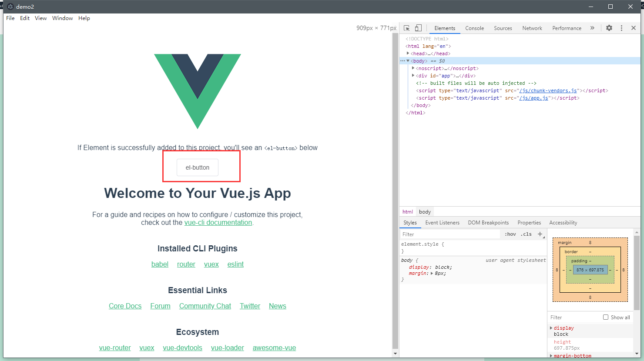Select the Properties sub-tab
644x361 pixels.
[529, 223]
